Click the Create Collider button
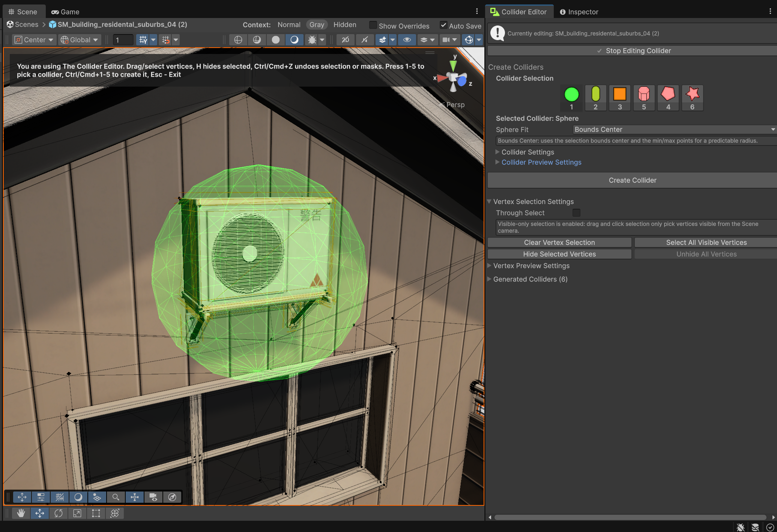 (632, 180)
